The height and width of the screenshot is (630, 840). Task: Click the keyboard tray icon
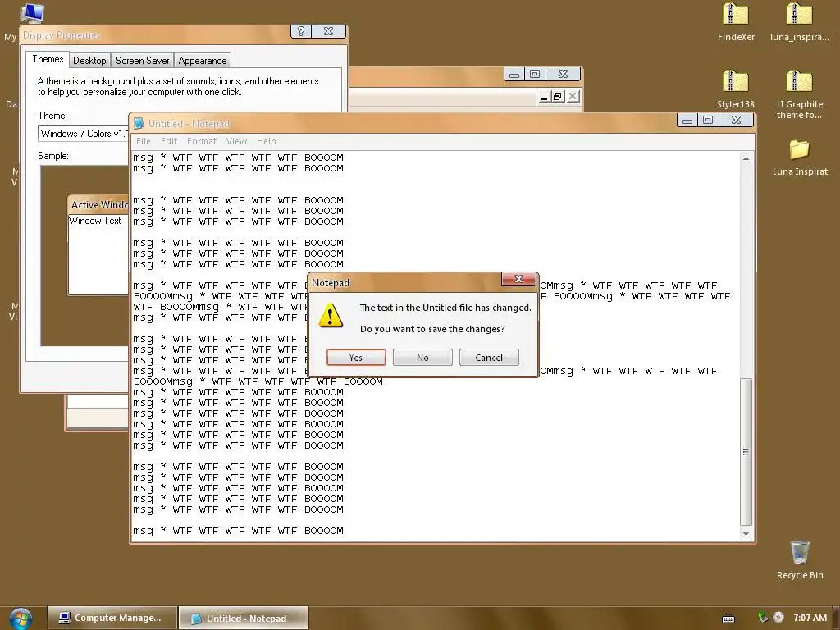tap(728, 619)
